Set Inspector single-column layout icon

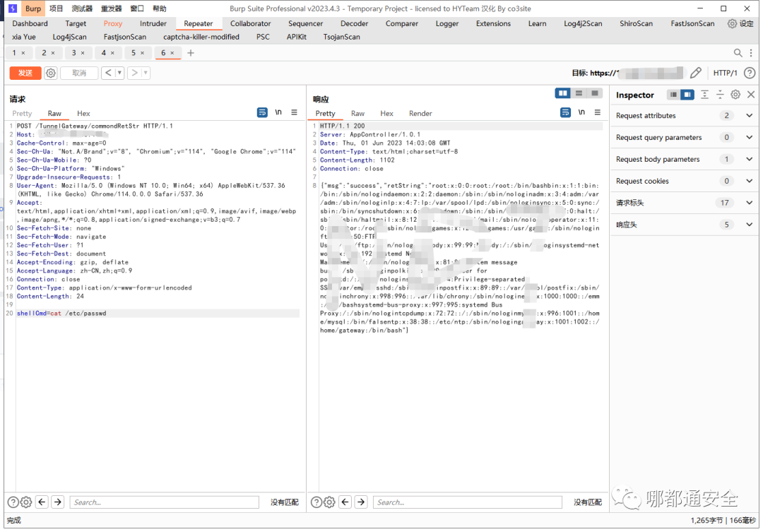(673, 95)
